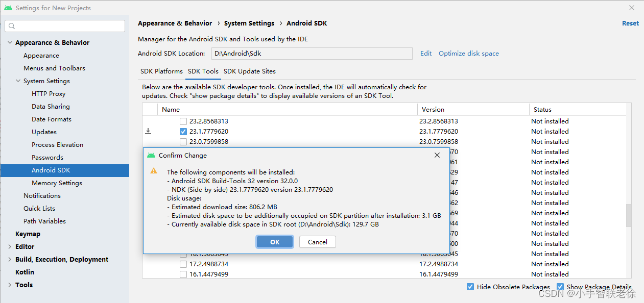The image size is (644, 303).
Task: Select Android SDK in settings tree
Action: (x=65, y=170)
